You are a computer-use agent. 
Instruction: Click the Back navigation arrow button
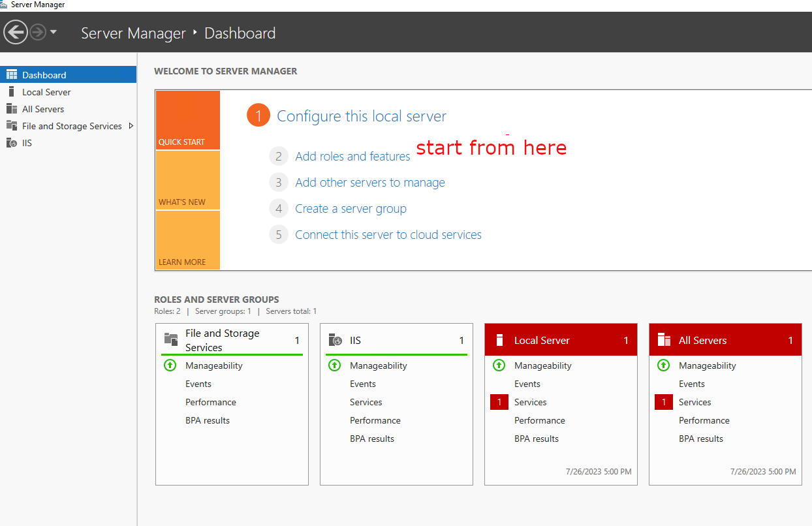(16, 32)
